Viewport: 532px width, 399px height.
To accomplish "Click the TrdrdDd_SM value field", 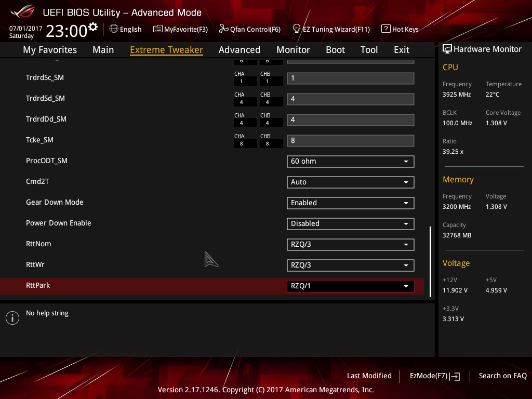I will pyautogui.click(x=350, y=120).
